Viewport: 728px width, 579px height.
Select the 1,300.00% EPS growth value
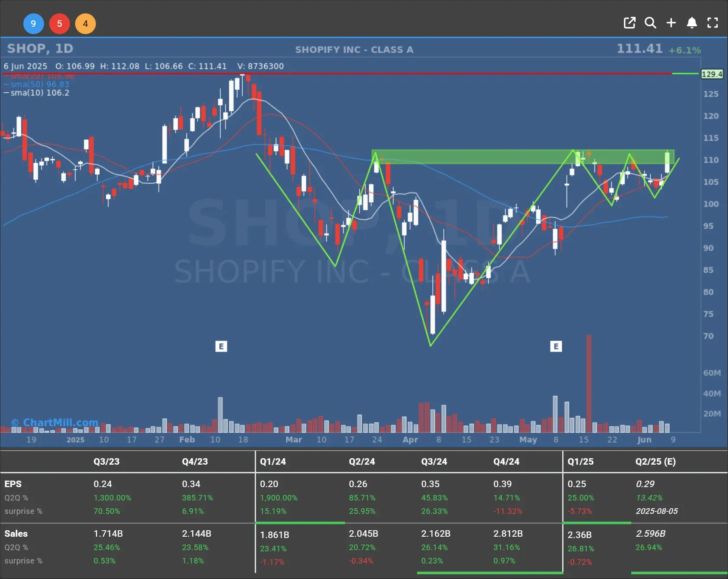point(112,497)
